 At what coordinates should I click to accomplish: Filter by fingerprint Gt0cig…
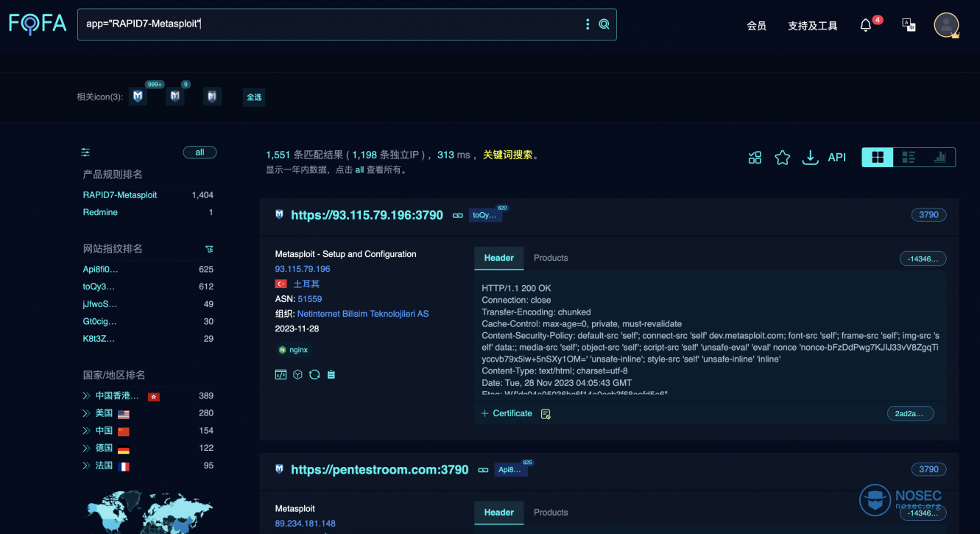[100, 321]
